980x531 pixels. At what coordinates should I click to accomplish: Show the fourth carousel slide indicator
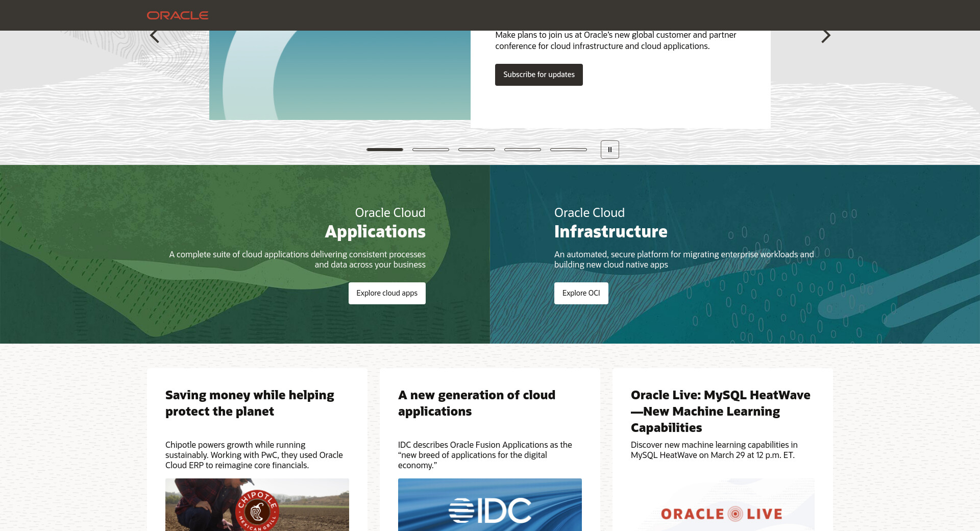coord(523,150)
